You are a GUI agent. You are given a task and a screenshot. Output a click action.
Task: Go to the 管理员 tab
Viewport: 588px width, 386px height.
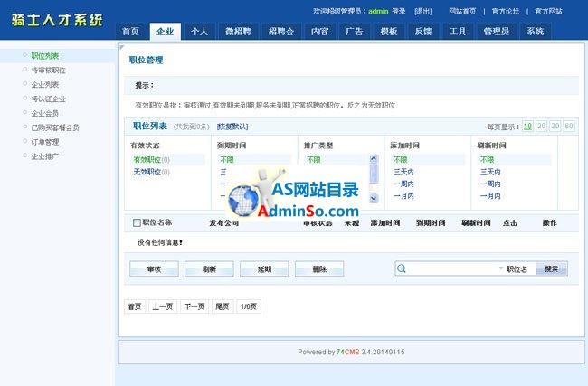497,31
